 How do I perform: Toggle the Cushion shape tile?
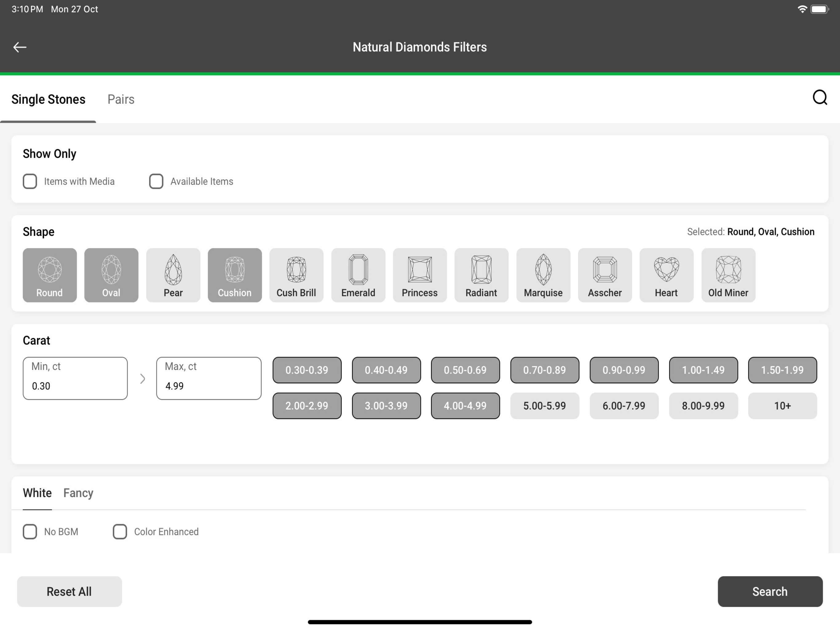pyautogui.click(x=235, y=275)
